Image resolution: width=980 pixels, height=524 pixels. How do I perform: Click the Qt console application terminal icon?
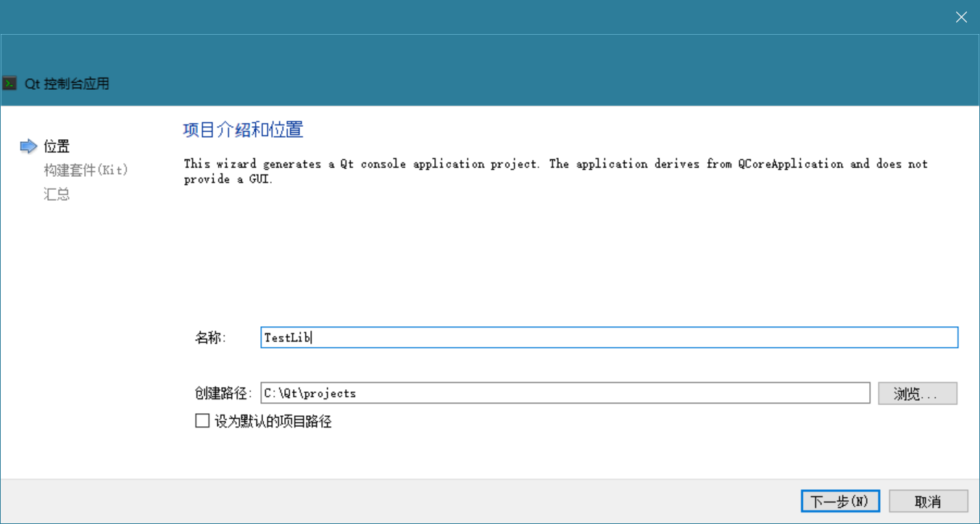[x=9, y=83]
